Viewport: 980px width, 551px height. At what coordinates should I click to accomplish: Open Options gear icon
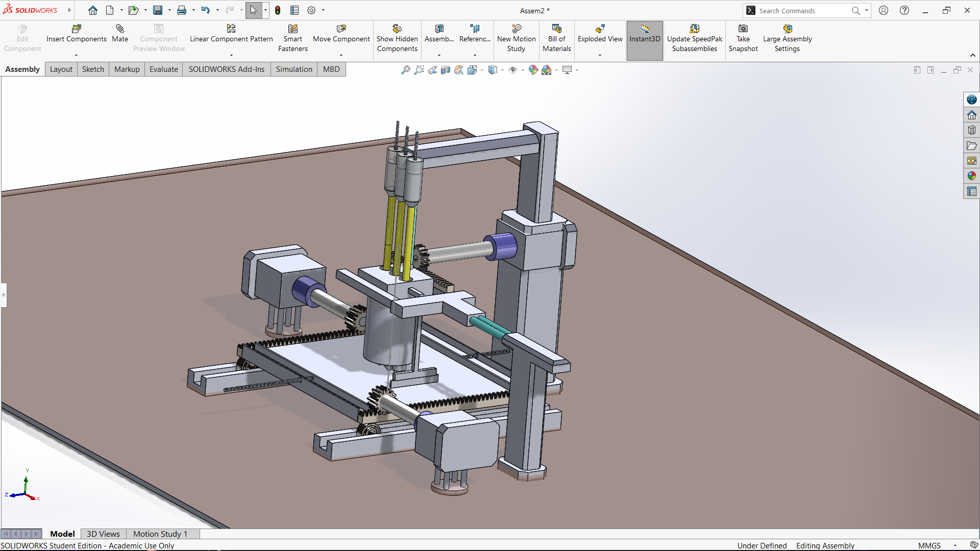(x=311, y=10)
